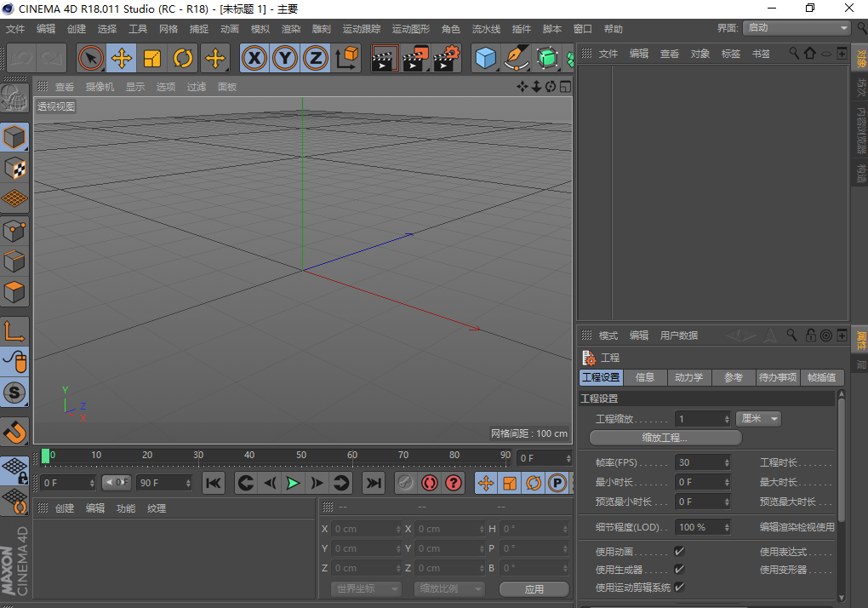Viewport: 868px width, 608px height.
Task: Select the Move tool in top toolbar
Action: (x=122, y=59)
